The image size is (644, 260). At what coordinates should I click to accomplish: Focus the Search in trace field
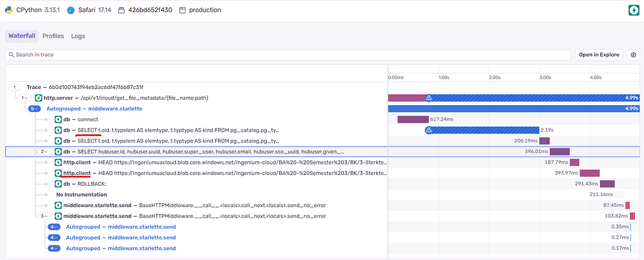click(x=288, y=55)
